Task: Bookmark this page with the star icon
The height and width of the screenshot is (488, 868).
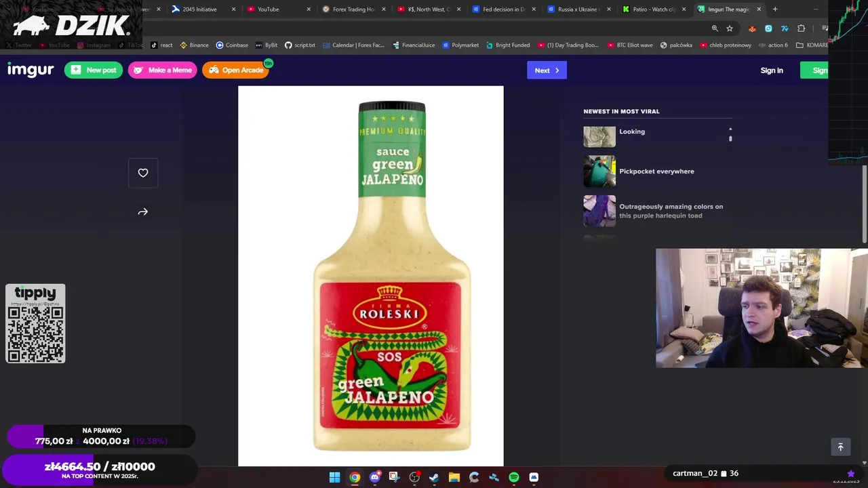Action: [x=730, y=28]
